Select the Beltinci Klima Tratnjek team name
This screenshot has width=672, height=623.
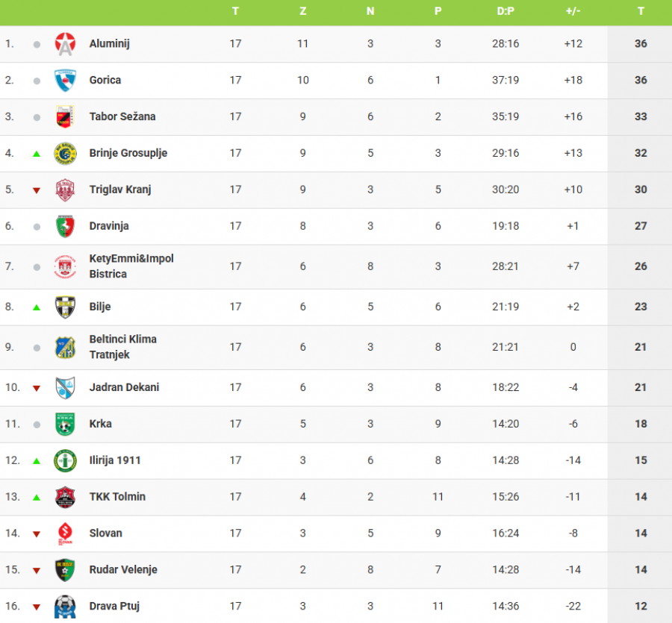click(x=123, y=347)
